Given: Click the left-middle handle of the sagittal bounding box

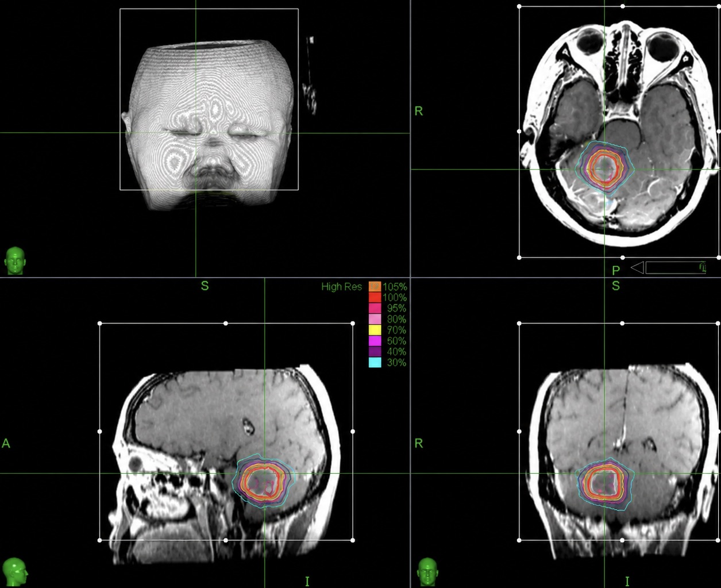Looking at the screenshot, I should pos(100,431).
